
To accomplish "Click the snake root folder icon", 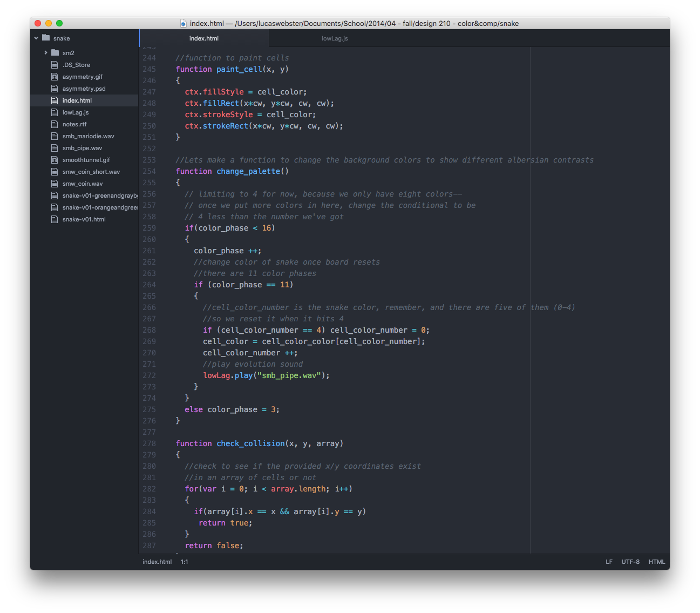I will coord(46,38).
